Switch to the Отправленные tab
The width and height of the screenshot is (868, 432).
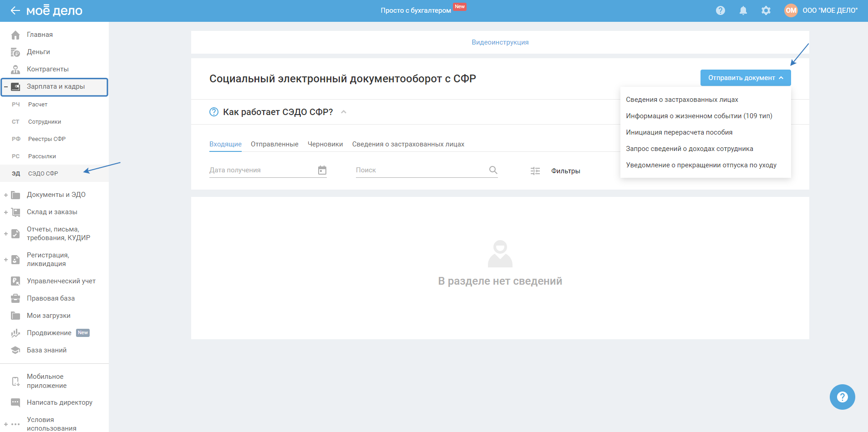tap(274, 144)
